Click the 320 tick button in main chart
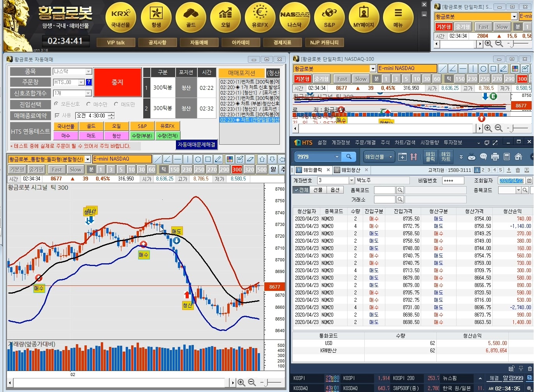 pos(249,170)
